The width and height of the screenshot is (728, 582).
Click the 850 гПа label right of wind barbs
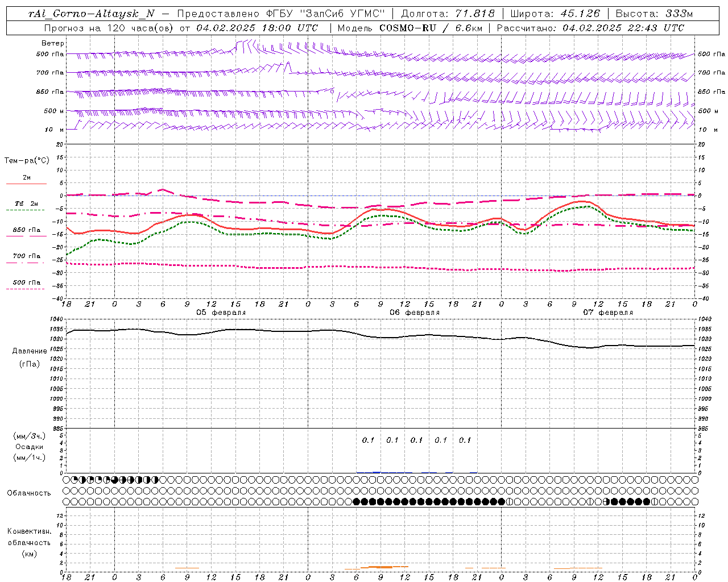[712, 92]
